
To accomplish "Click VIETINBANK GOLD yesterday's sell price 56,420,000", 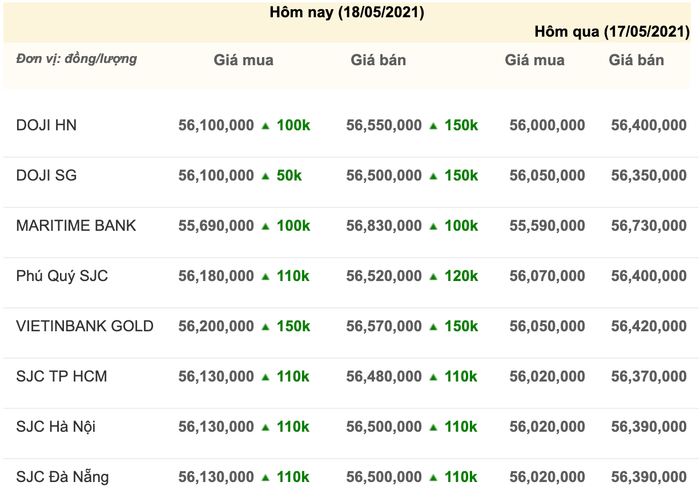I will pyautogui.click(x=649, y=326).
